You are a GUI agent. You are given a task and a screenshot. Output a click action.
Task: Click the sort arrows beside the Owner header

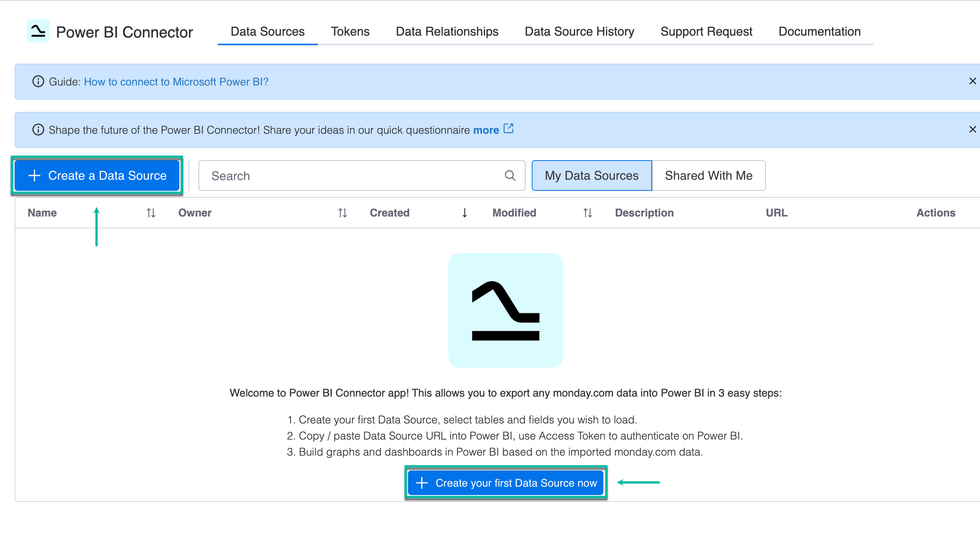tap(342, 213)
